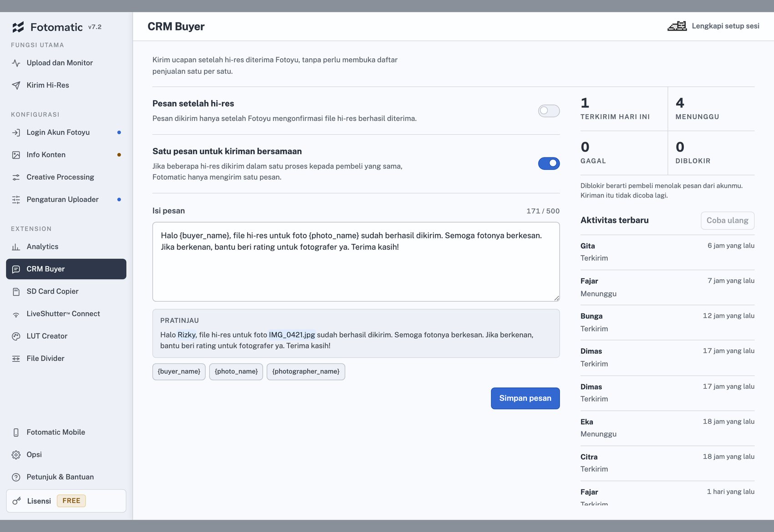Click the 171 / 500 character counter

(x=543, y=211)
